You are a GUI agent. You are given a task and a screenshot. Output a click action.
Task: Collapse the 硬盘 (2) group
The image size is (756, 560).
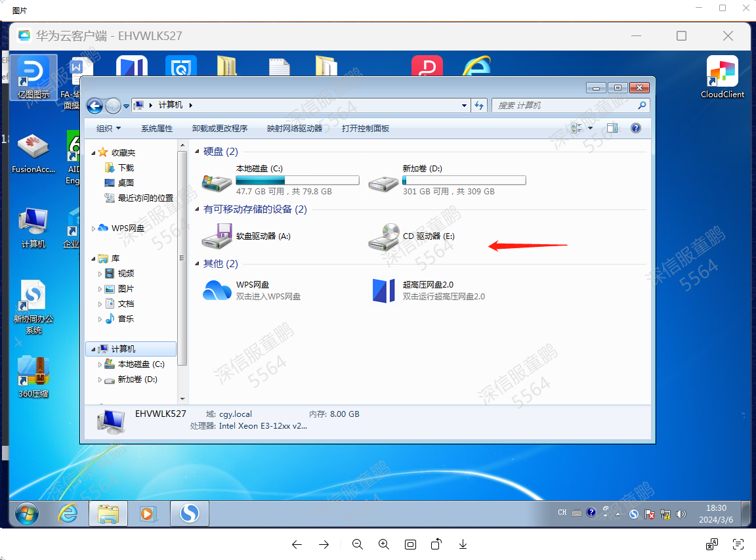(198, 152)
